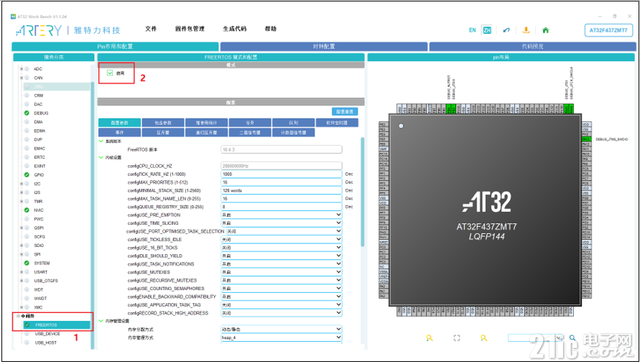Click the green check icon next to NVIC
640x364 pixels.
(27, 210)
